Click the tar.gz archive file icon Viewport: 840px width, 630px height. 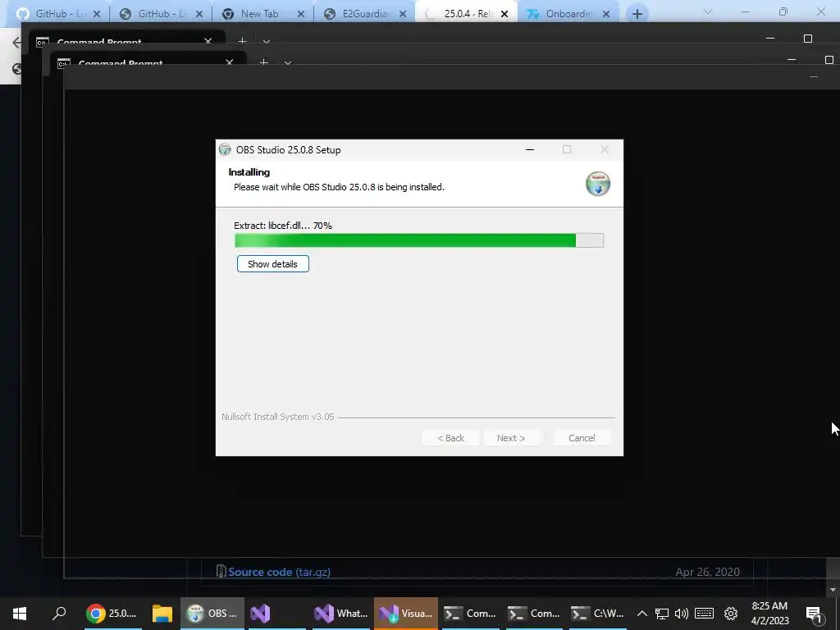[221, 571]
